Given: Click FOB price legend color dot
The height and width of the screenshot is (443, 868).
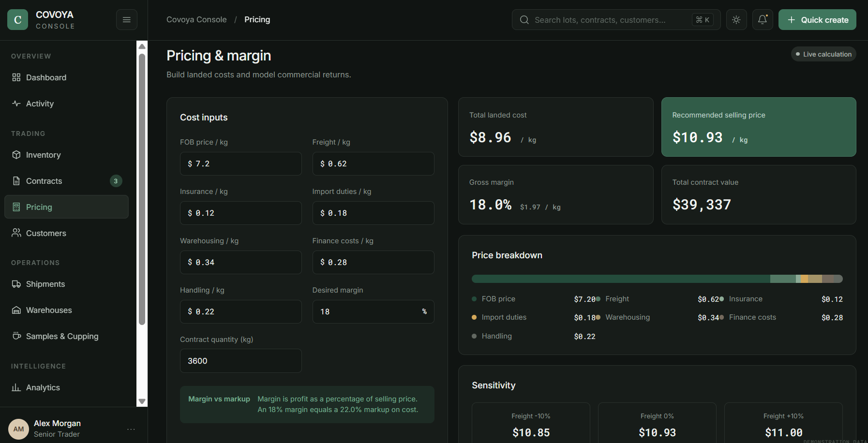Looking at the screenshot, I should click(x=474, y=299).
